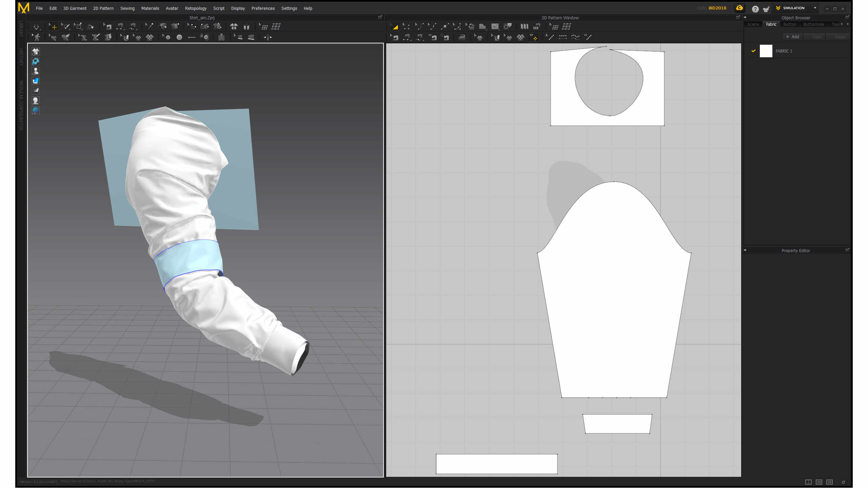This screenshot has height=488, width=868.
Task: Toggle garment display icon in 3D view
Action: [x=36, y=51]
